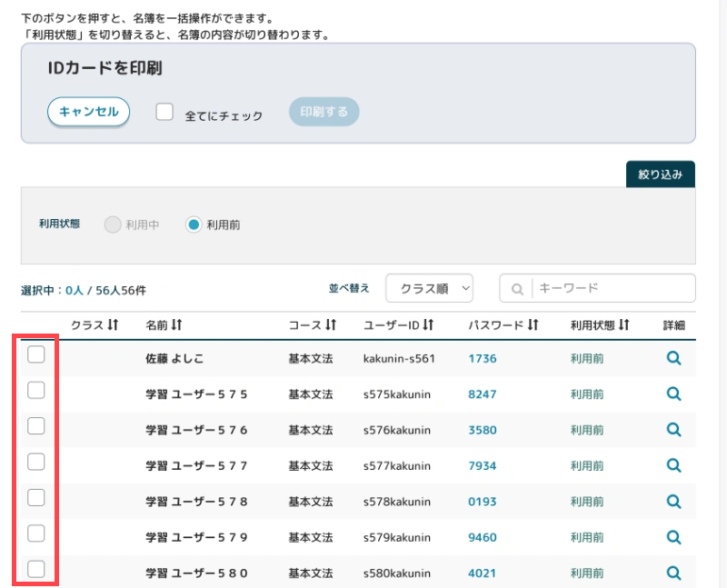Image resolution: width=727 pixels, height=588 pixels.
Task: Focus the キーワード search field
Action: (x=597, y=288)
